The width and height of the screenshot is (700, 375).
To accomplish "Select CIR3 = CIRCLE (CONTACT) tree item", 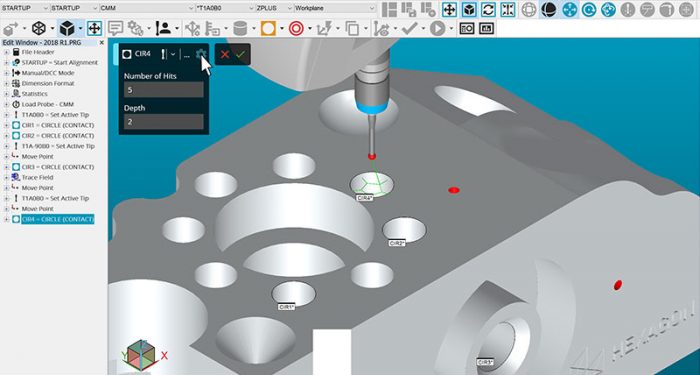I will pos(58,167).
